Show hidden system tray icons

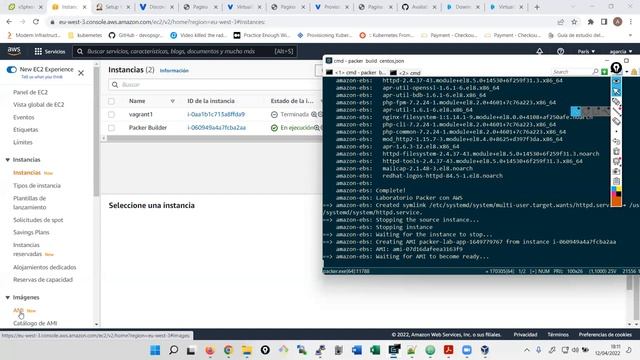[x=527, y=350]
